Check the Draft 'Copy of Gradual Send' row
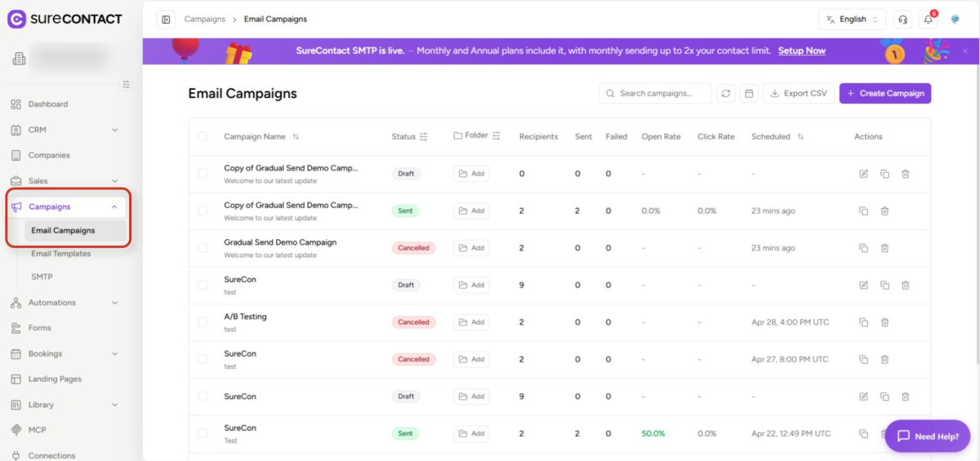 point(203,174)
